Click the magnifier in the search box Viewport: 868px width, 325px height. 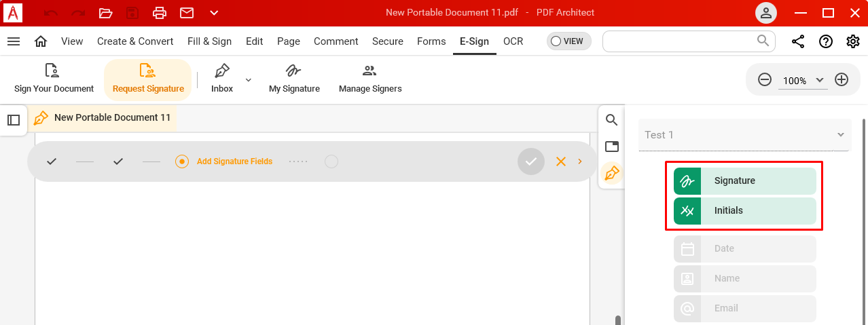(763, 41)
